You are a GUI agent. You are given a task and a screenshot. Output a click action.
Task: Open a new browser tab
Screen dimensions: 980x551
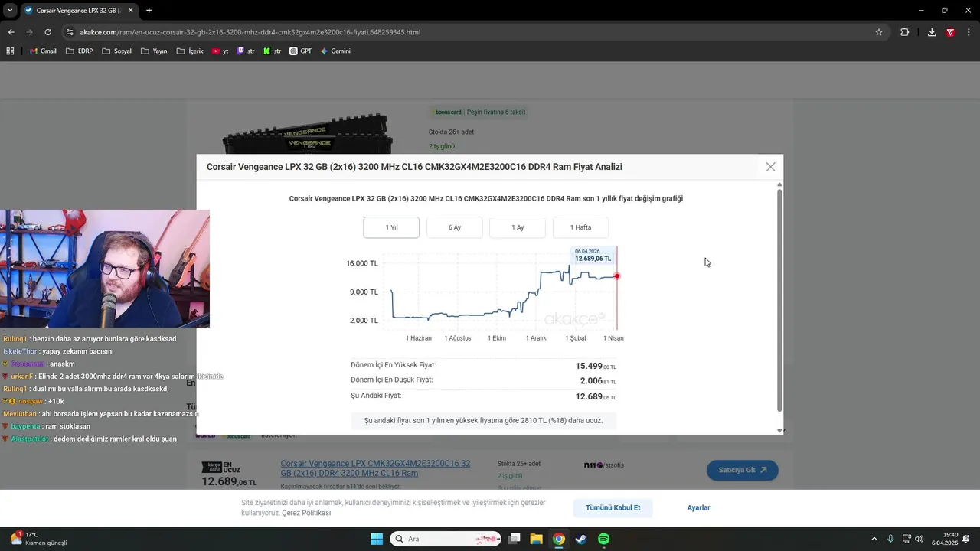click(x=149, y=11)
